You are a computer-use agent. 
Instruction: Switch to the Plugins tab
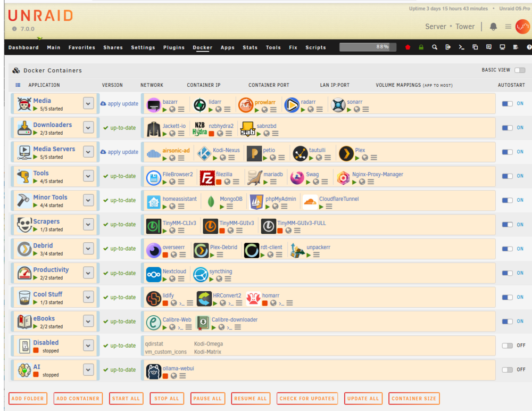(x=174, y=47)
